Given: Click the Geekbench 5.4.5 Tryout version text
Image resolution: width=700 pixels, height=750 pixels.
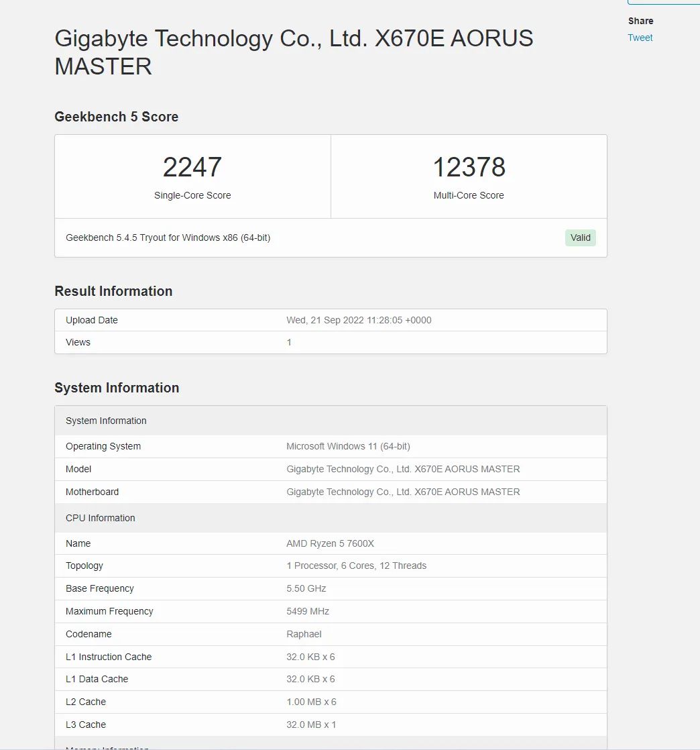Looking at the screenshot, I should click(x=168, y=237).
